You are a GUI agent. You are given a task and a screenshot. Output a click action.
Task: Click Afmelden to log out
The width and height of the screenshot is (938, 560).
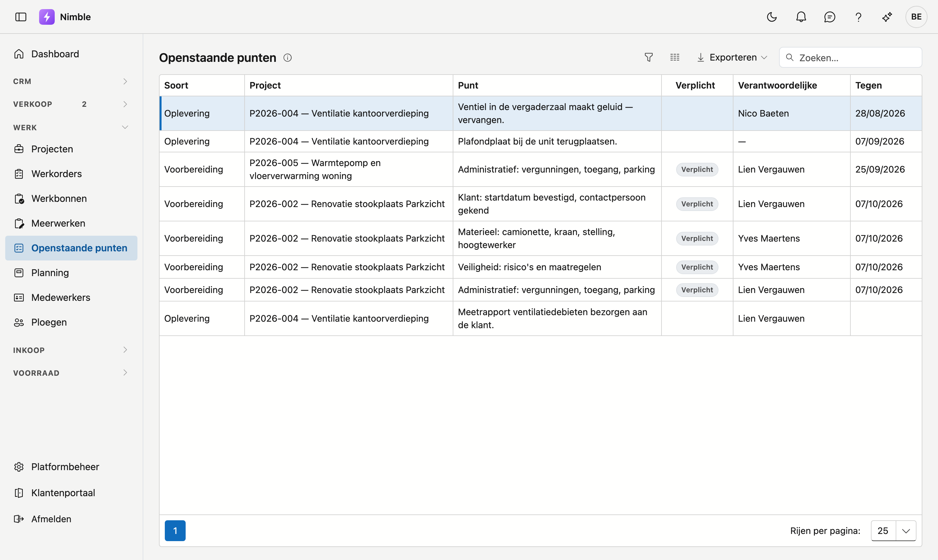pos(71,519)
